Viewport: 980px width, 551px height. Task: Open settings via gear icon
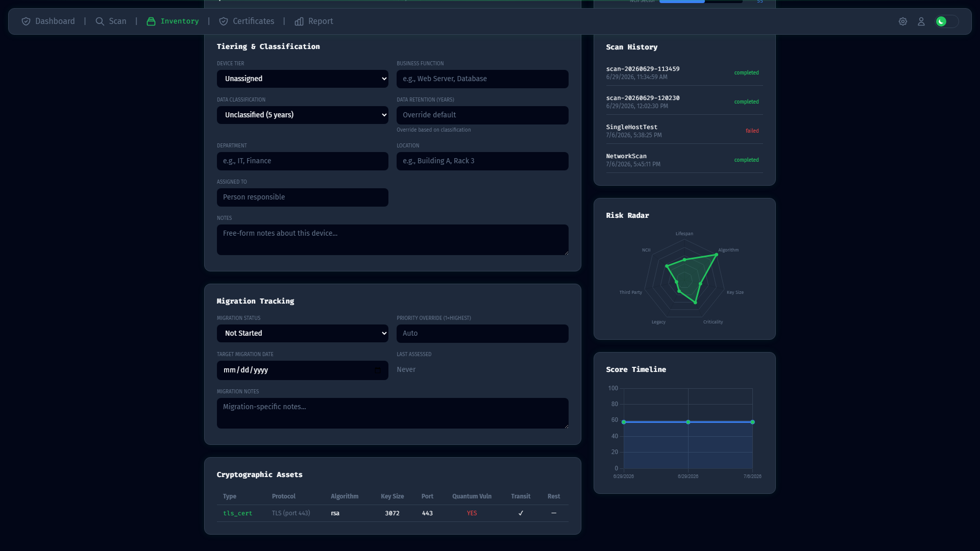[903, 21]
